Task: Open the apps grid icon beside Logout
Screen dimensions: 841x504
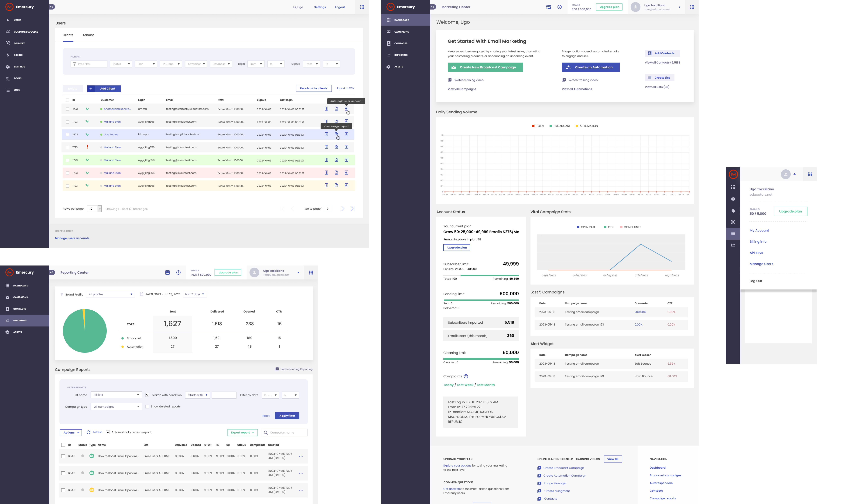Action: tap(362, 7)
